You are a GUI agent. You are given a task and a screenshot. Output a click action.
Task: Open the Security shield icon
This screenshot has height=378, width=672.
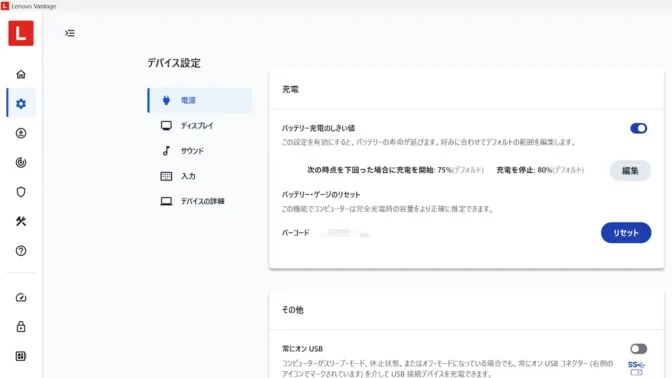(21, 192)
